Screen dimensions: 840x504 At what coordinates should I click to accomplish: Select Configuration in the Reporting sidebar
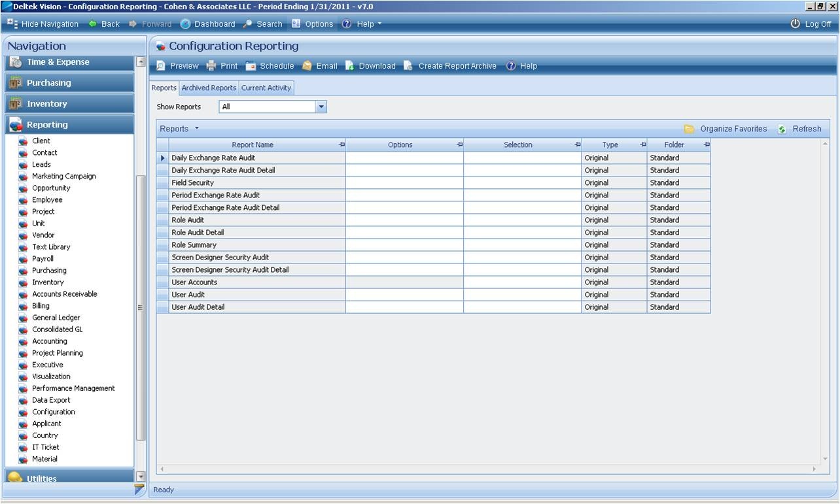coord(53,412)
